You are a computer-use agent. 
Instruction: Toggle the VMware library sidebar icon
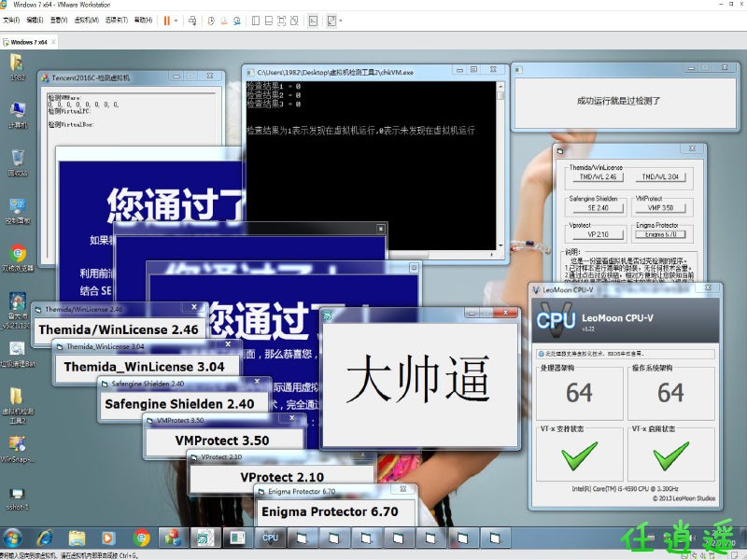coord(256,21)
